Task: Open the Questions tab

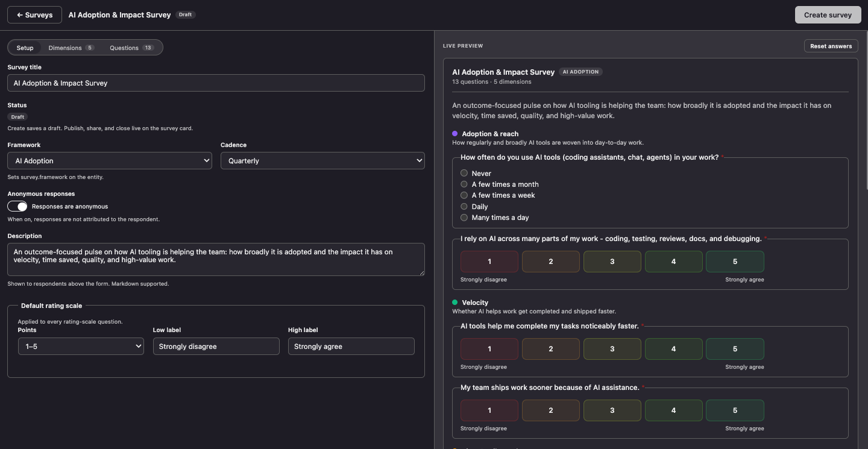Action: pos(131,48)
